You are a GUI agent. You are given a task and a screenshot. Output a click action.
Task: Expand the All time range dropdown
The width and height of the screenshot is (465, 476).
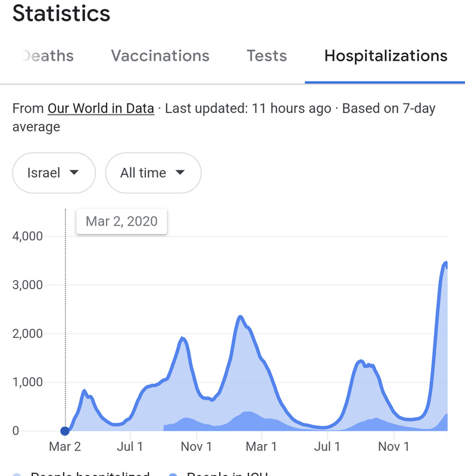pyautogui.click(x=153, y=173)
